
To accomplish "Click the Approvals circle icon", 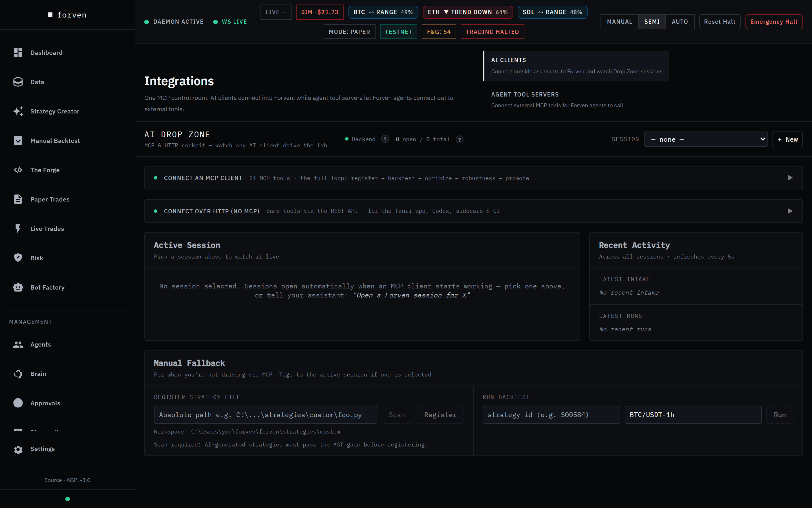I will coord(18,403).
